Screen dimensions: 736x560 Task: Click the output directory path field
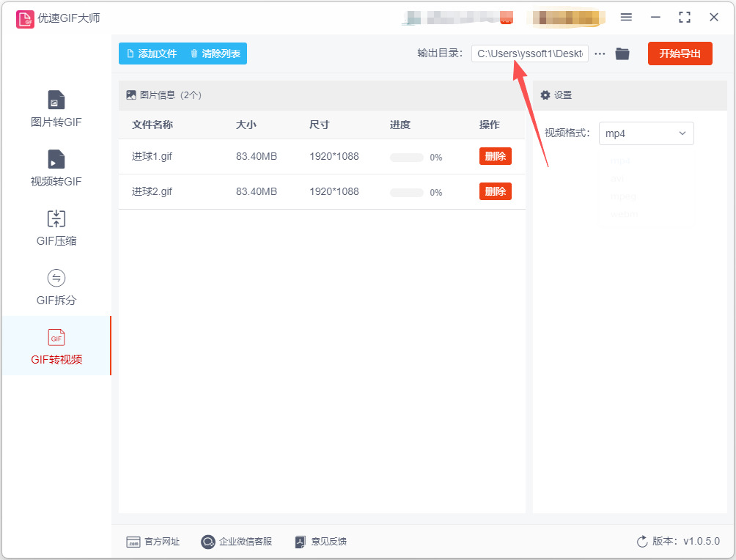tap(530, 54)
